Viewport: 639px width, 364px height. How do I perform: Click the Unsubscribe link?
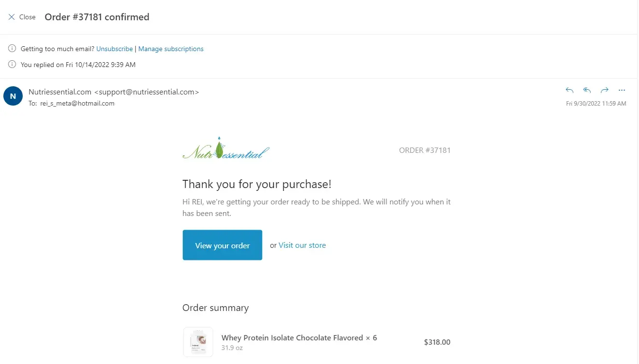coord(114,49)
